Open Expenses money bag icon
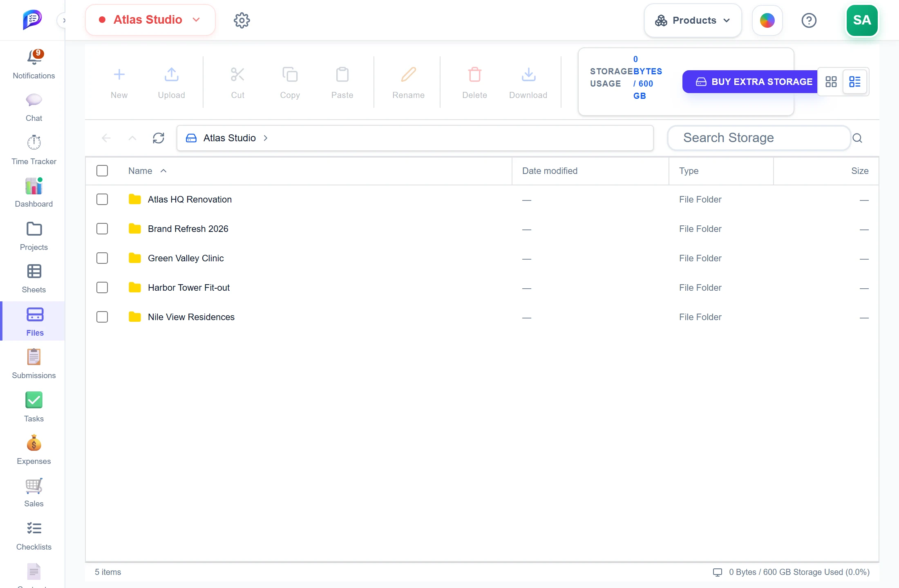Screen dimensions: 899x588 [x=34, y=443]
